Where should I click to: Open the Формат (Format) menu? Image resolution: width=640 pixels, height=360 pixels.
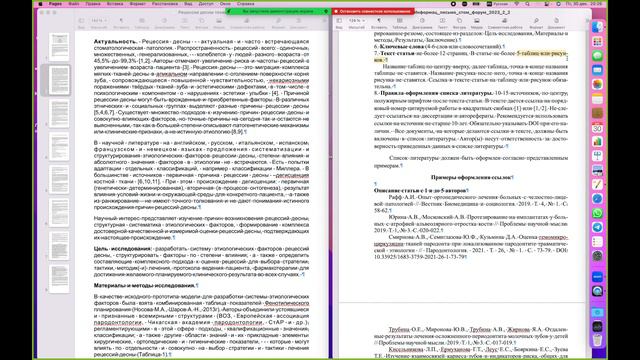click(138, 4)
